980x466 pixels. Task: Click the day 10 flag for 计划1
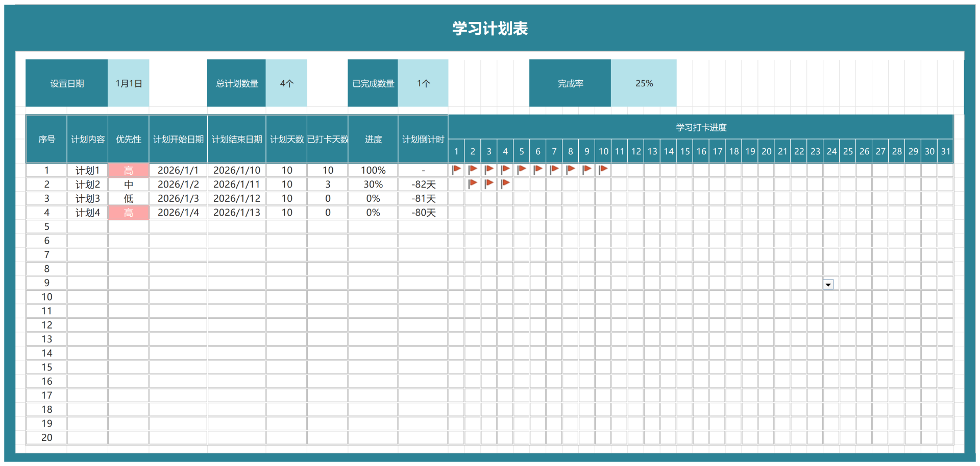[x=603, y=169]
